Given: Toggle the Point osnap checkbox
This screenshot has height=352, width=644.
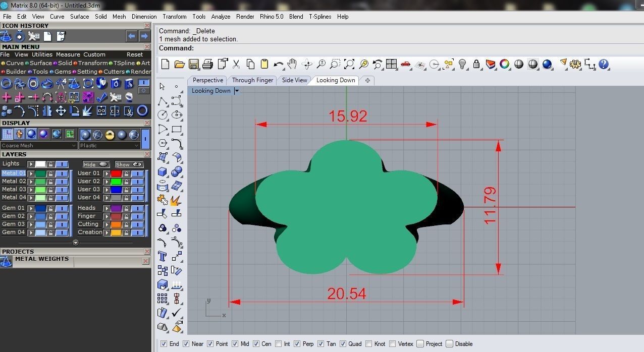Looking at the screenshot, I should (x=210, y=344).
